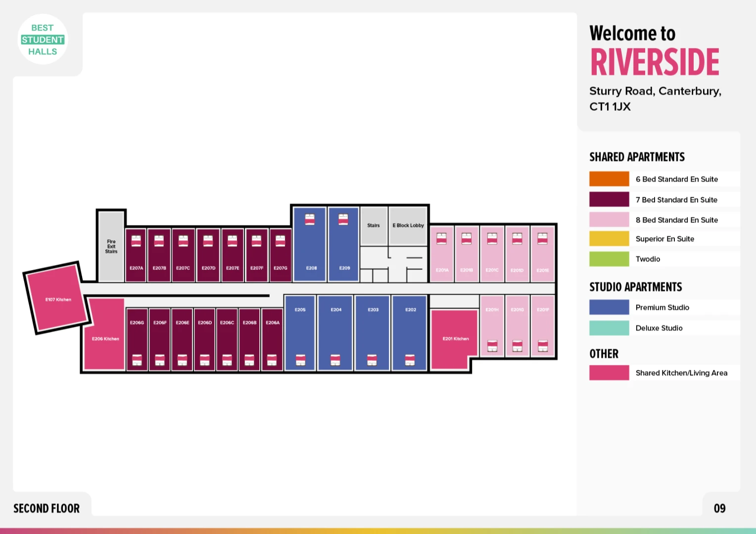Click the 'SECOND FLOOR' label
756x534 pixels.
(x=47, y=508)
